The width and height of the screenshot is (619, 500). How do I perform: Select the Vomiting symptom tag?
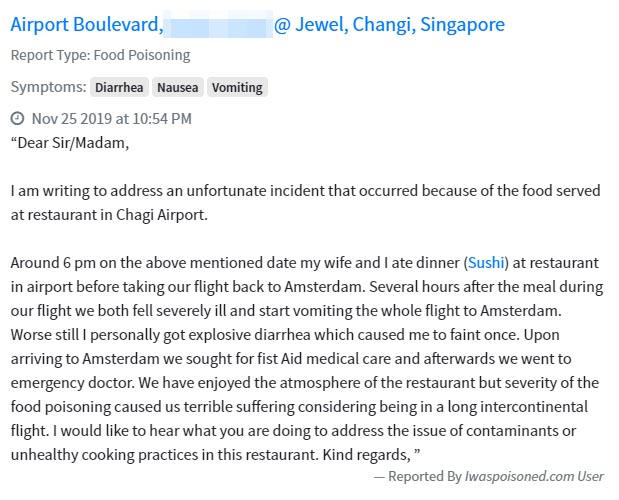[x=237, y=87]
